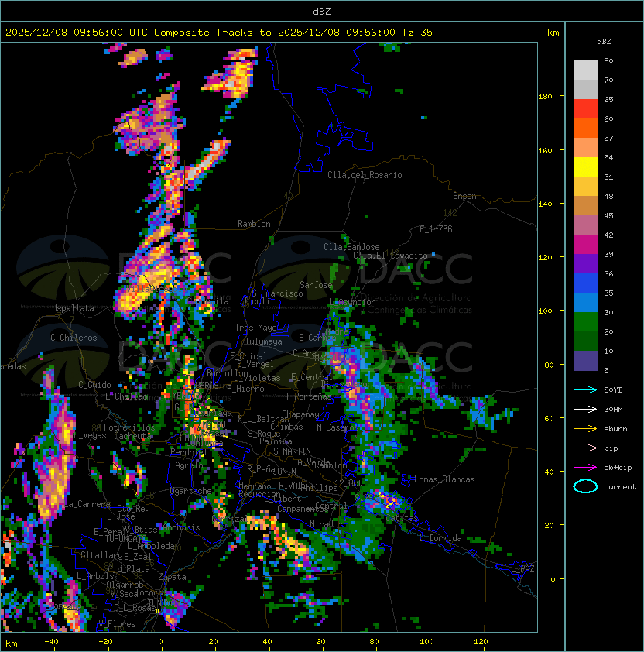The width and height of the screenshot is (644, 652).
Task: Click the 'T_Porteñas' map label
Action: coord(309,396)
